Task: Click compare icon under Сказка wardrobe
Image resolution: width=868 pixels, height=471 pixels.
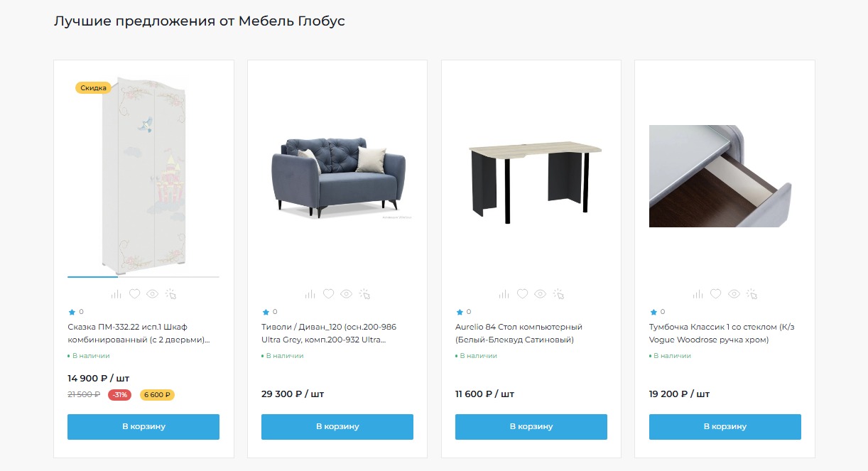Action: (116, 294)
